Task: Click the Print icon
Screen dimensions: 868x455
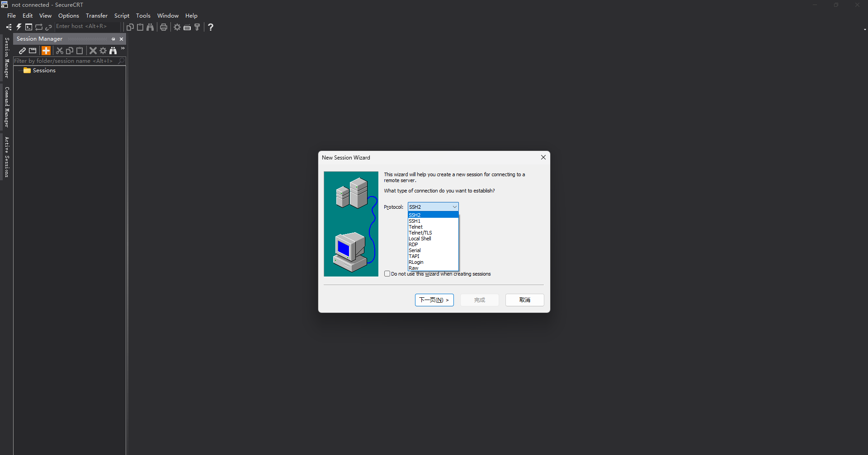Action: pos(164,27)
